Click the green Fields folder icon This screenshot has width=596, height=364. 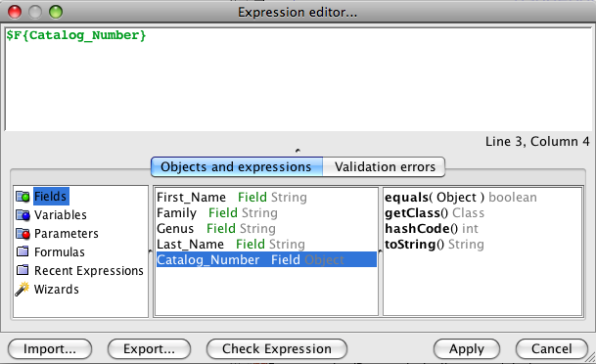[x=23, y=197]
